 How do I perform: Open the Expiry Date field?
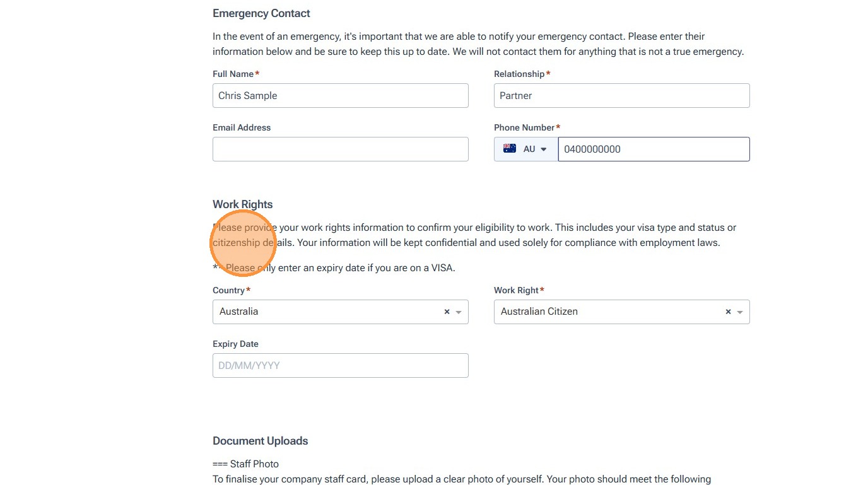click(340, 366)
